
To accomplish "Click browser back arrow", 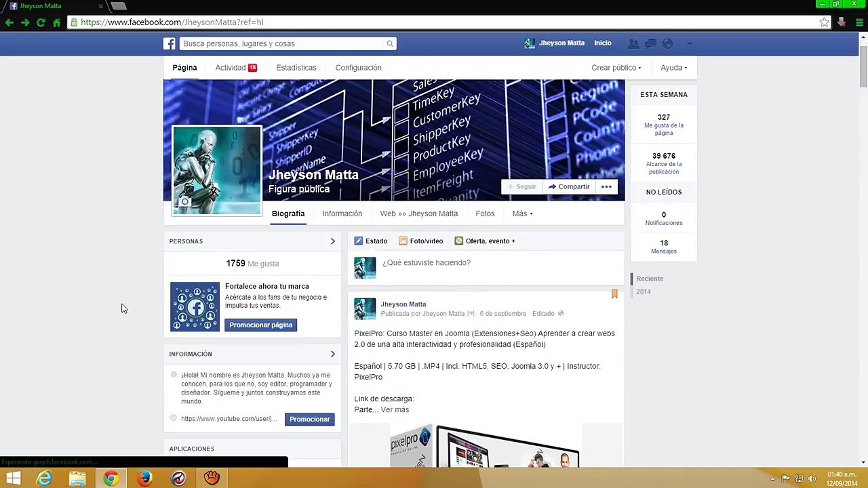I will tap(9, 22).
